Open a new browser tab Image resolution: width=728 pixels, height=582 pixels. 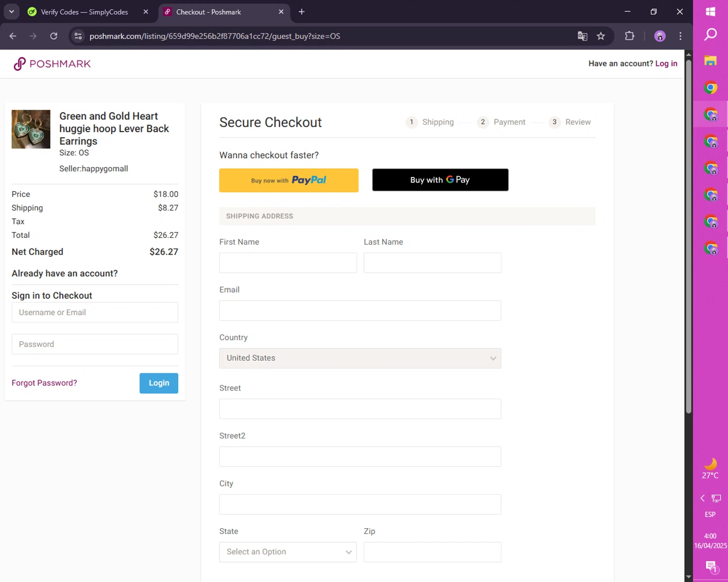[x=301, y=12]
